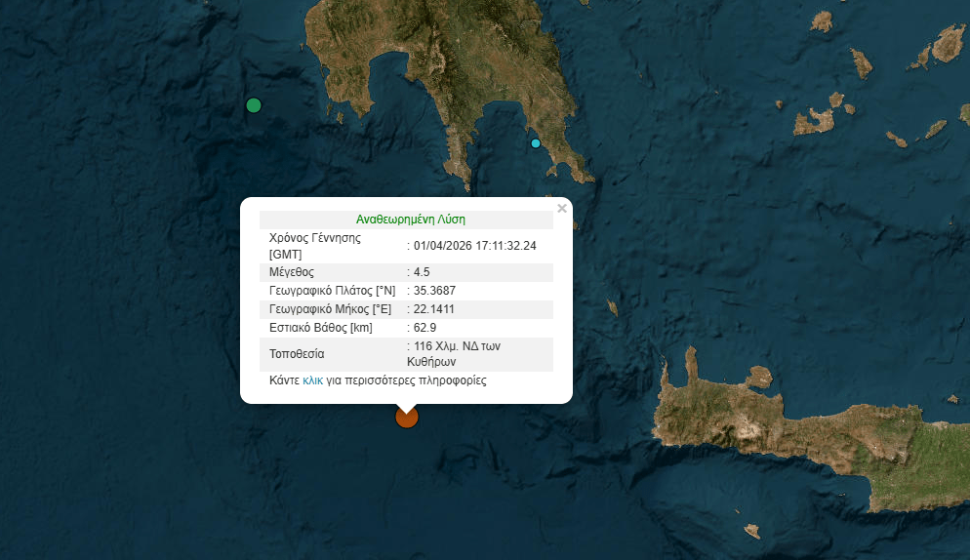
Task: Select the green earthquake marker west of Peloponnese
Action: [254, 105]
